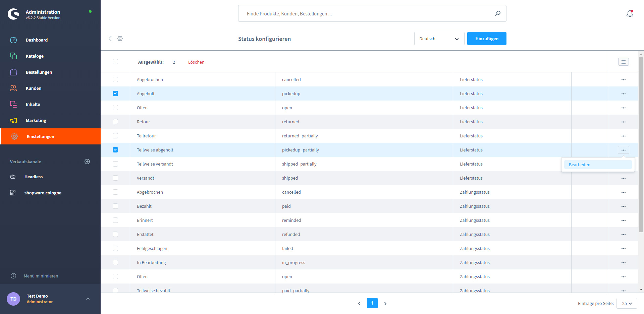Click the table vertical scrollbar
Viewport: 644px width, 314px height.
coord(641,144)
